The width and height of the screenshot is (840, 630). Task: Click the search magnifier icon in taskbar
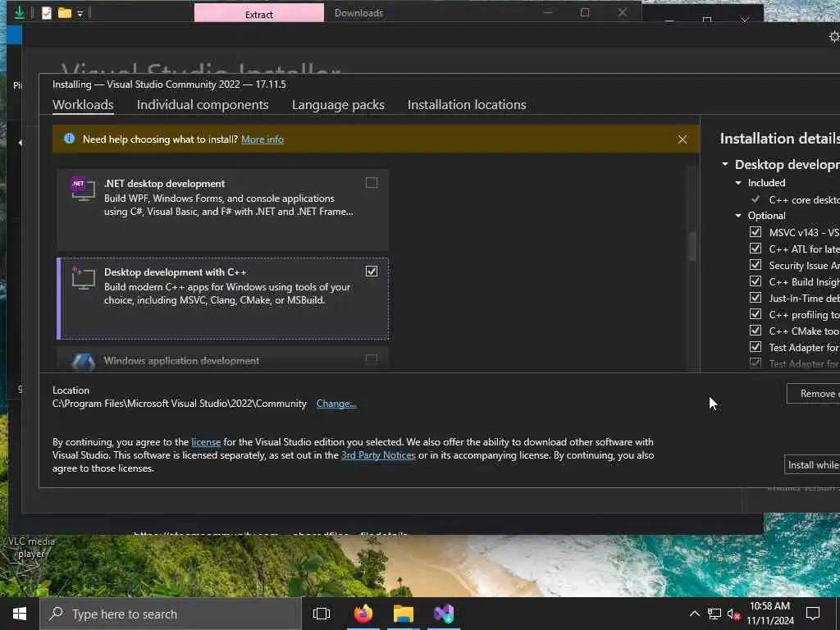(x=56, y=614)
